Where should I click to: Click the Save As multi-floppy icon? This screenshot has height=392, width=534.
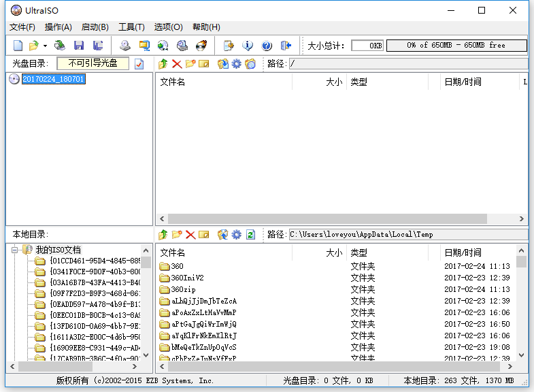click(98, 46)
